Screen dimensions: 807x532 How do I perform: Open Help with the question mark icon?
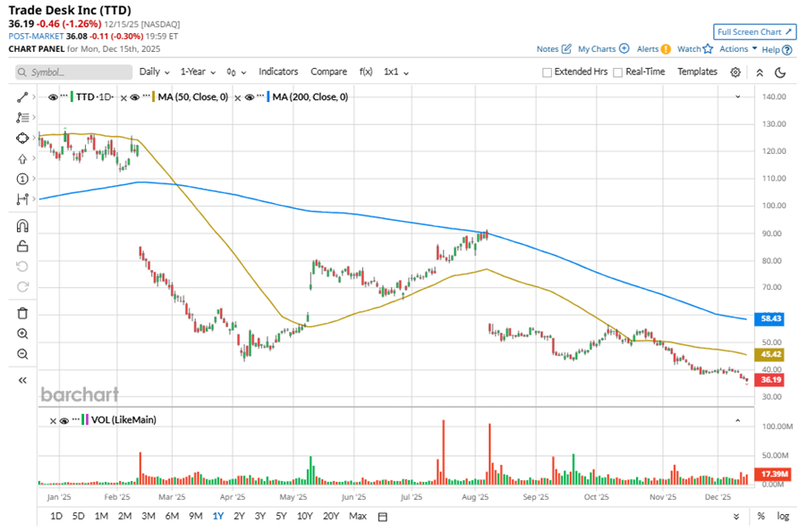[787, 50]
